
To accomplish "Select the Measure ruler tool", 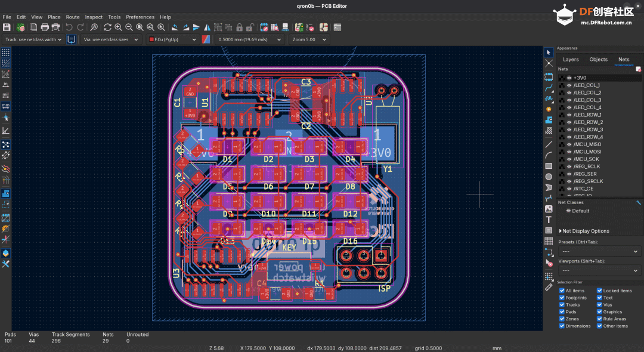I will [x=549, y=287].
